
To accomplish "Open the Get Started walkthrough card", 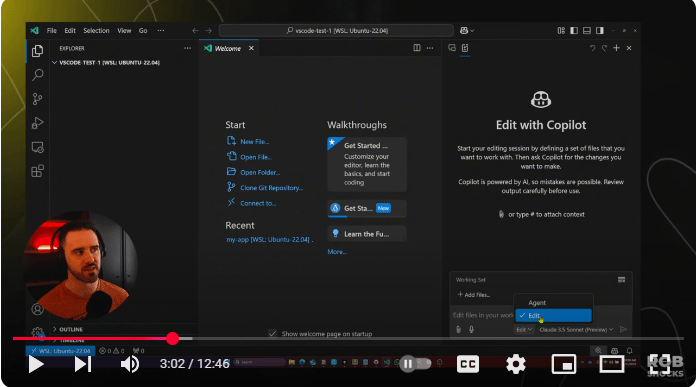I will click(x=367, y=164).
